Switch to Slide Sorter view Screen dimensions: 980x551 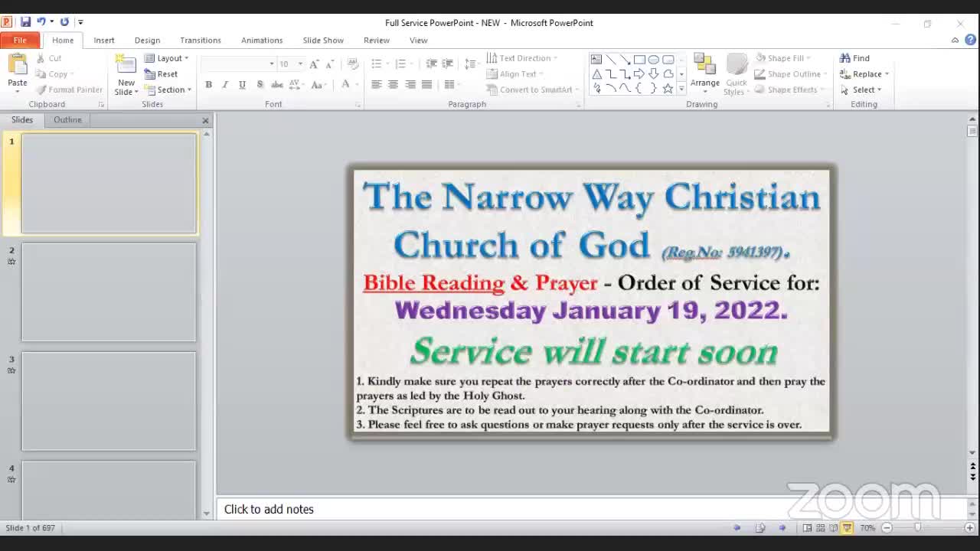(x=821, y=528)
